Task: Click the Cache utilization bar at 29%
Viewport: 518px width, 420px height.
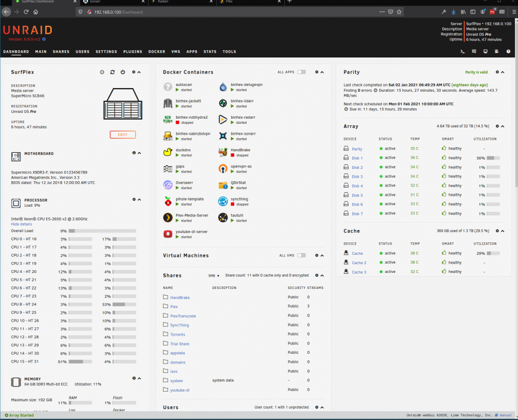Action: [493, 253]
